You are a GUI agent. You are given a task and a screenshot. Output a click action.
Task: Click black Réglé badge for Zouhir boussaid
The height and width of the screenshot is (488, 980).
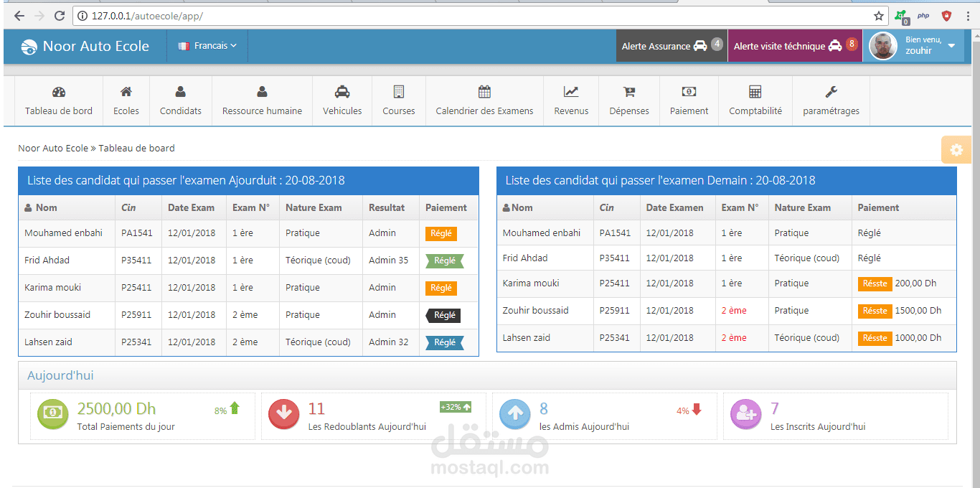443,315
